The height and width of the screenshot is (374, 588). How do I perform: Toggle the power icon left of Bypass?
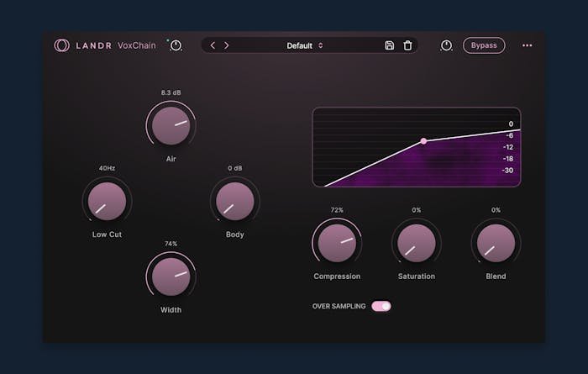[x=446, y=45]
